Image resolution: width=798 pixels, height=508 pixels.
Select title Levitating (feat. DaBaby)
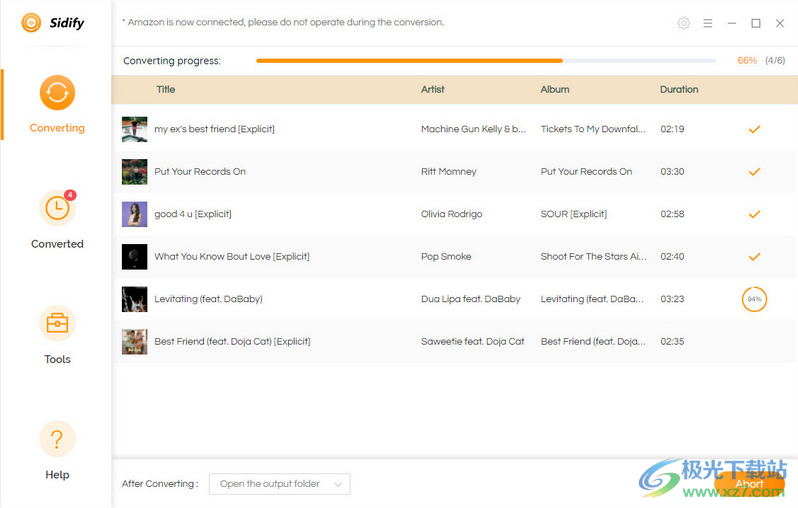pyautogui.click(x=208, y=299)
